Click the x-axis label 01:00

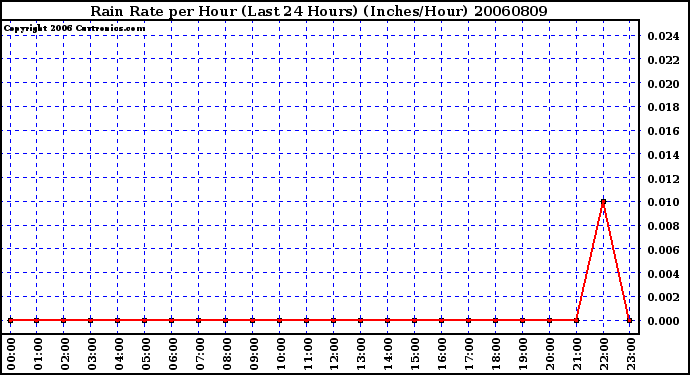point(38,354)
